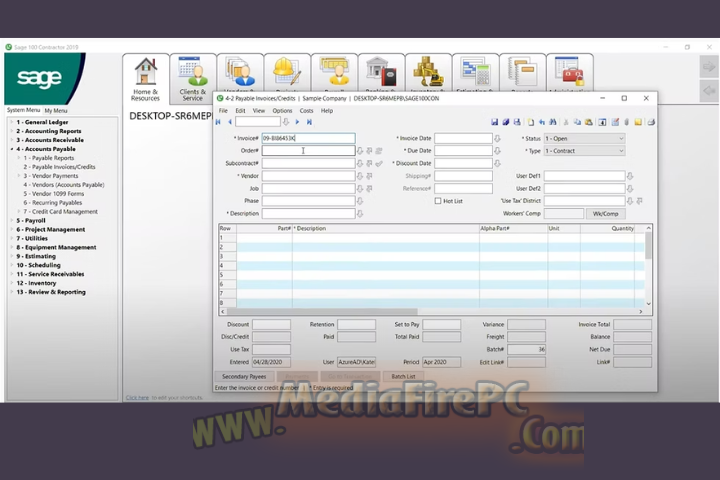720x480 pixels.
Task: Click the grid scroll right arrow
Action: 641,311
